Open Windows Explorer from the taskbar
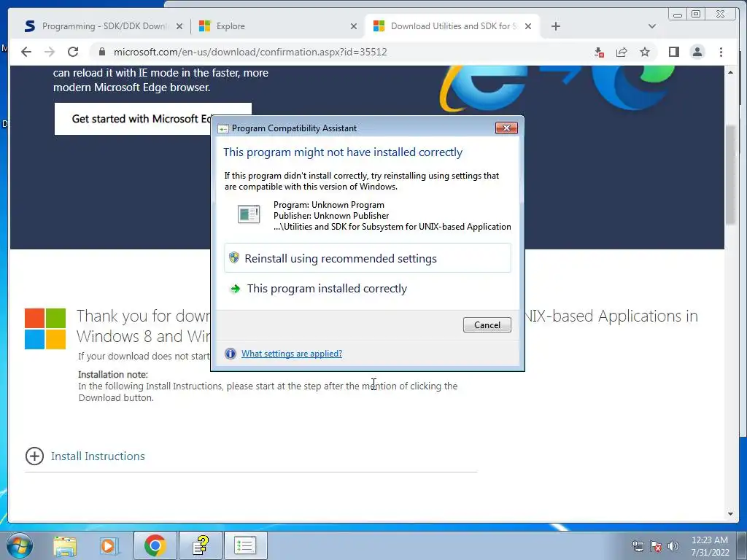 pyautogui.click(x=65, y=545)
